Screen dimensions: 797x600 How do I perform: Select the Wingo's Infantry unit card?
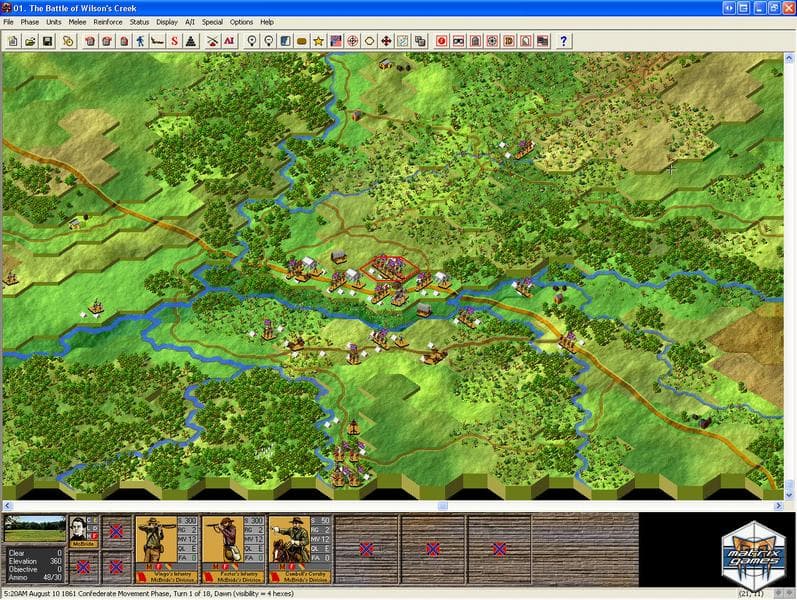167,549
